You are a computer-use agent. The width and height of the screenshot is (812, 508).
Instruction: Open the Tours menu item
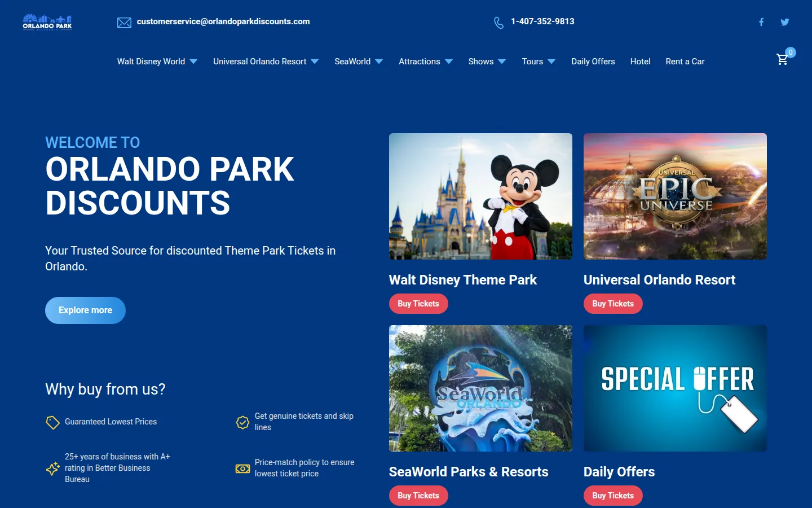532,62
